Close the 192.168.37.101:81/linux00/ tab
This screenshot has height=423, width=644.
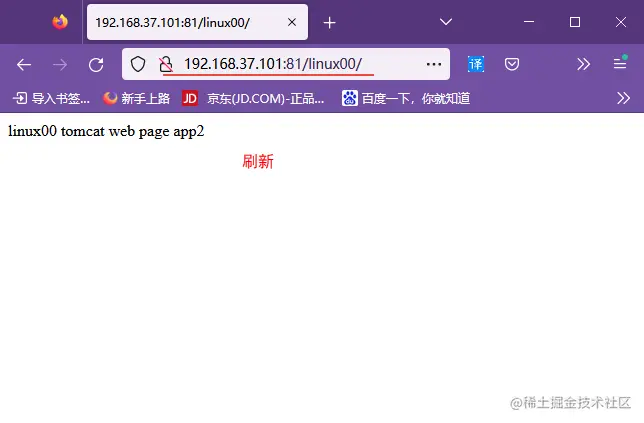tap(292, 22)
